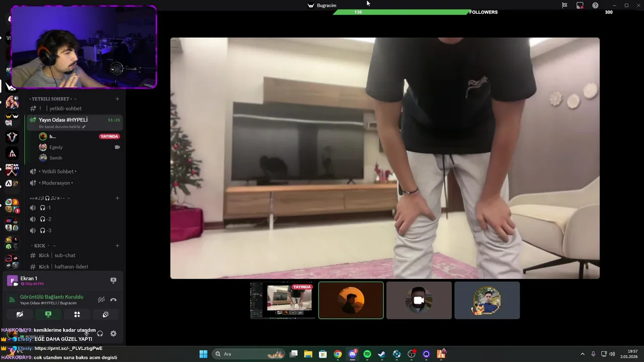
Task: Open the prnt.sc link in chat overlay
Action: pyautogui.click(x=68, y=348)
